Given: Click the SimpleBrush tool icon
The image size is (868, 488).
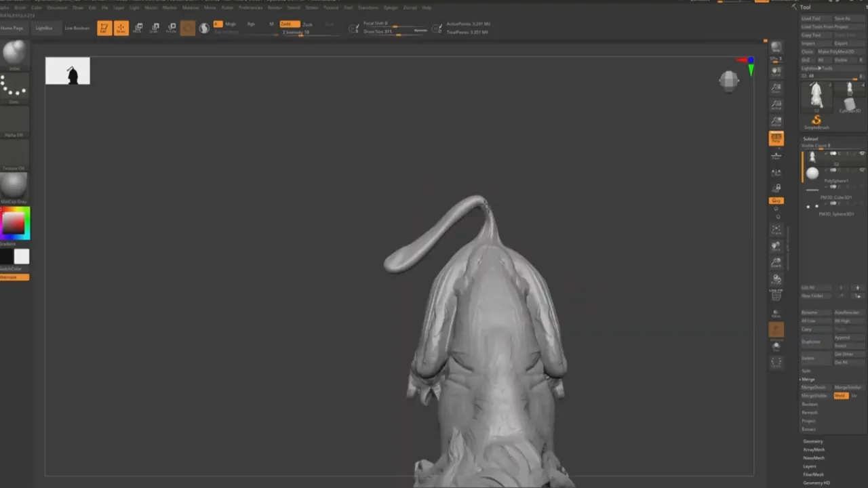Looking at the screenshot, I should [x=816, y=122].
